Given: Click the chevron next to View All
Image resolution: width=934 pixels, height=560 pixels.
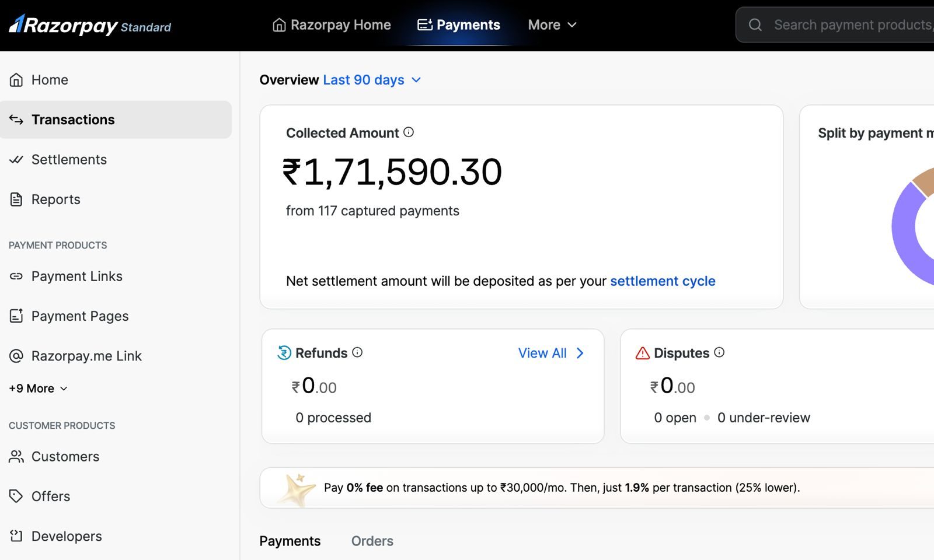Looking at the screenshot, I should (580, 353).
